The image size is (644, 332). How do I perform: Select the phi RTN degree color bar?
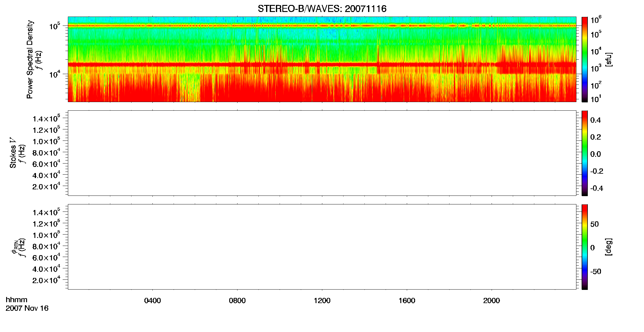[x=585, y=247]
